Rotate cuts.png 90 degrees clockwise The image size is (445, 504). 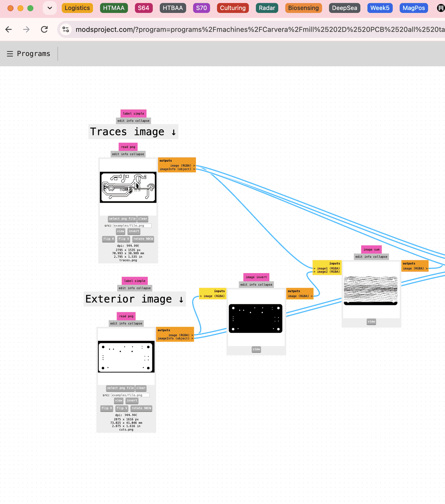[141, 408]
